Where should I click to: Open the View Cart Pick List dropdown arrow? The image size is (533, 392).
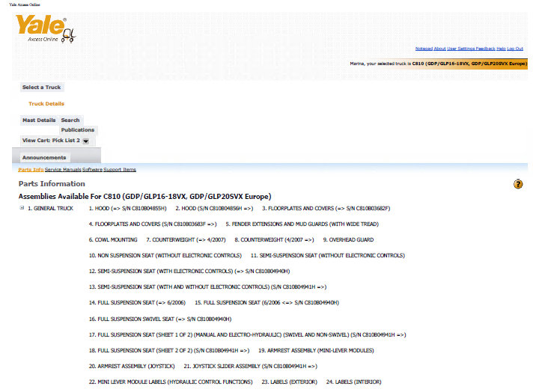point(86,141)
